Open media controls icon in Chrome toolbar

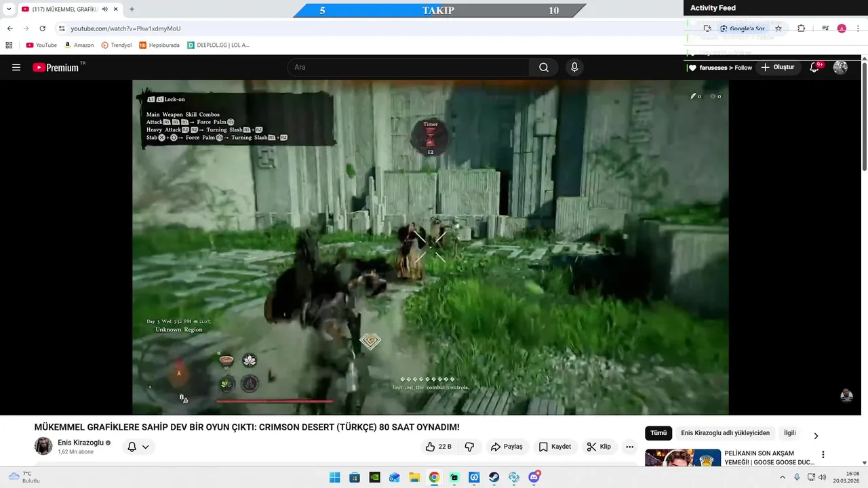[825, 28]
